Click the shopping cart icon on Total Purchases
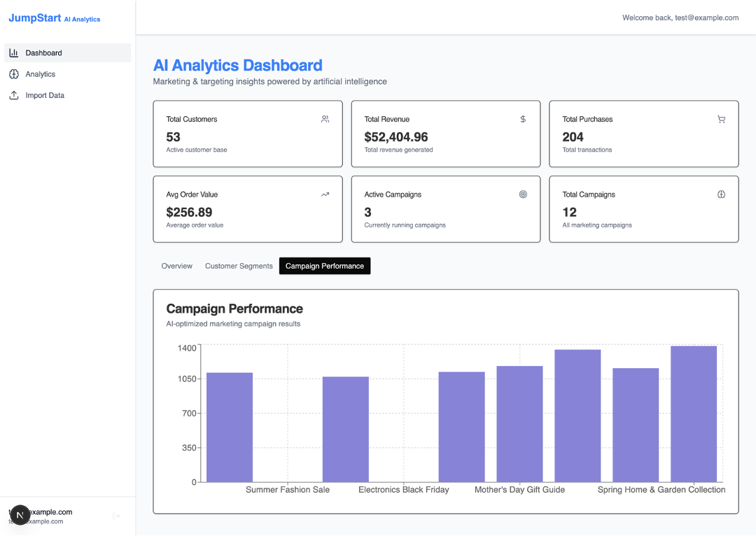Screen dimensions: 756x536 tap(721, 119)
